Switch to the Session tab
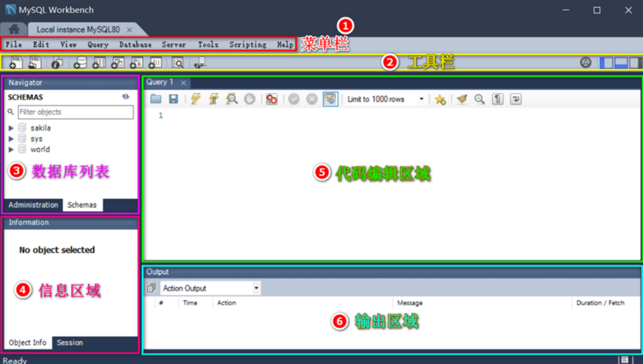 tap(70, 343)
